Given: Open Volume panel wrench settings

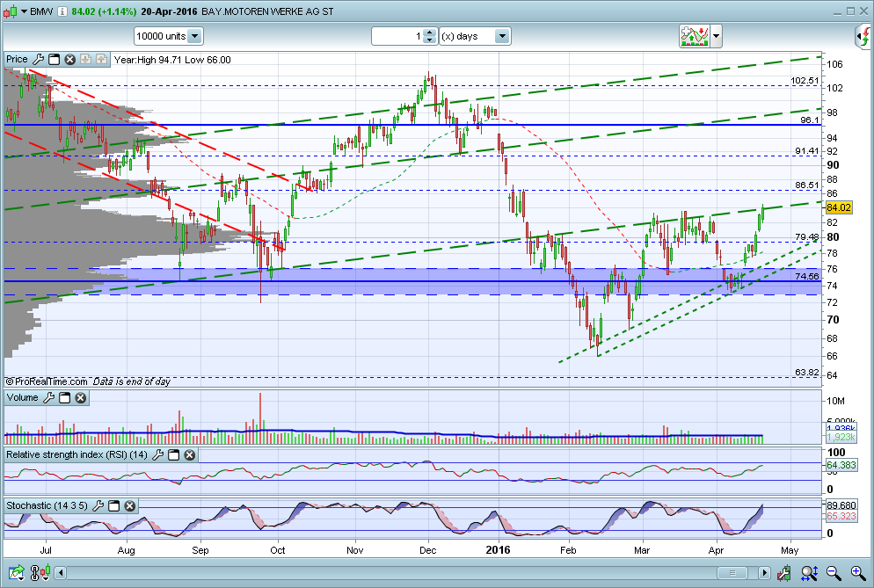Looking at the screenshot, I should 49,397.
